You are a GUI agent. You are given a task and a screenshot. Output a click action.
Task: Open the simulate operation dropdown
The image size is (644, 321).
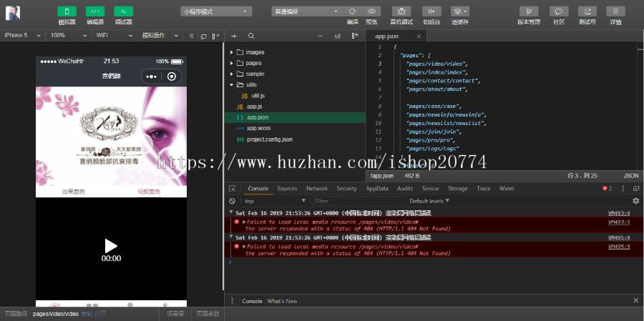coord(160,36)
